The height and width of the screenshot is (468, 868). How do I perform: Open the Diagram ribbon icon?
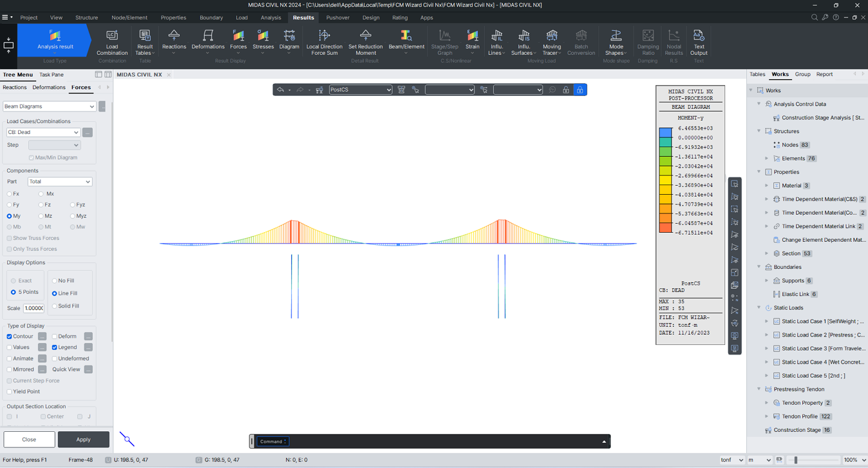[x=289, y=42]
